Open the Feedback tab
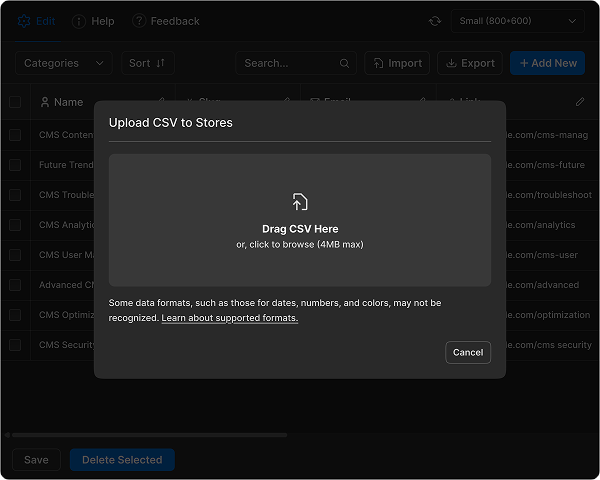600x480 pixels. [166, 21]
